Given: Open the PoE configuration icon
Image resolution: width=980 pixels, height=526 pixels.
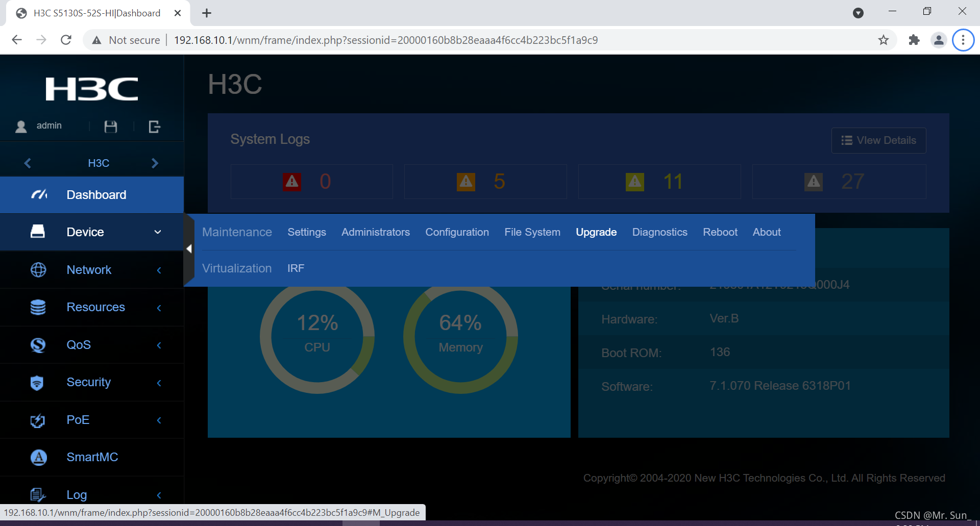Looking at the screenshot, I should point(37,420).
